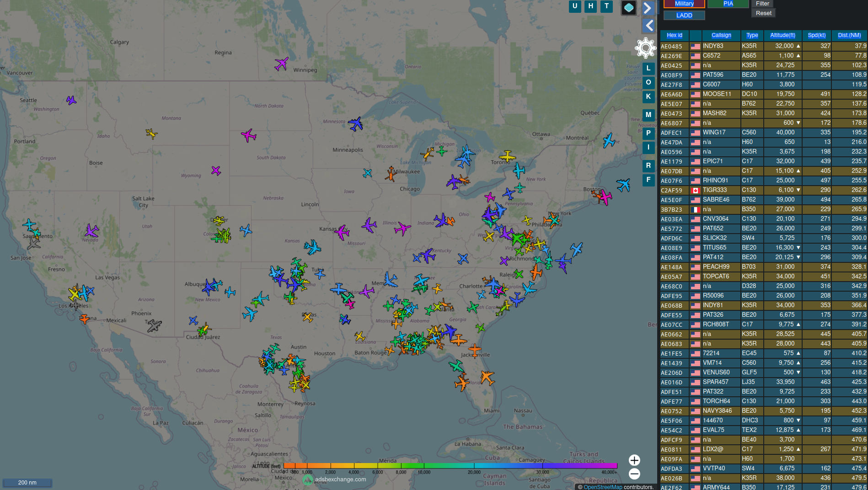Select magenta aircraft in North Dakota

pyautogui.click(x=248, y=135)
